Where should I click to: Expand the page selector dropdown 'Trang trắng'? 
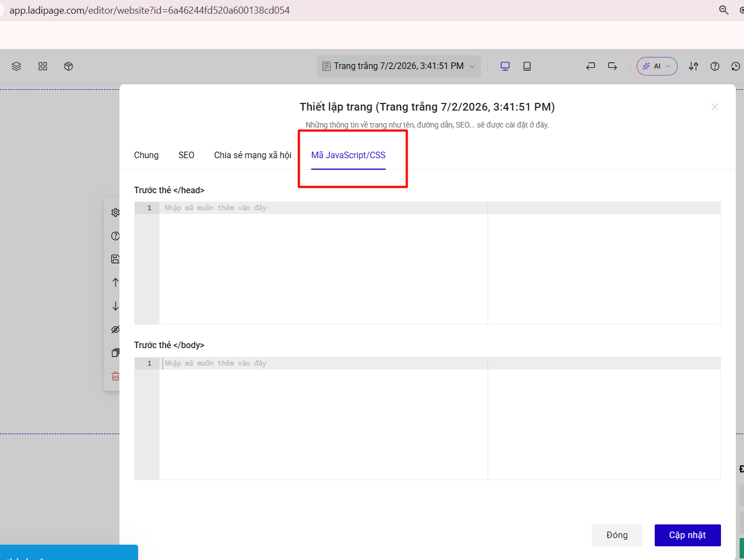(399, 66)
